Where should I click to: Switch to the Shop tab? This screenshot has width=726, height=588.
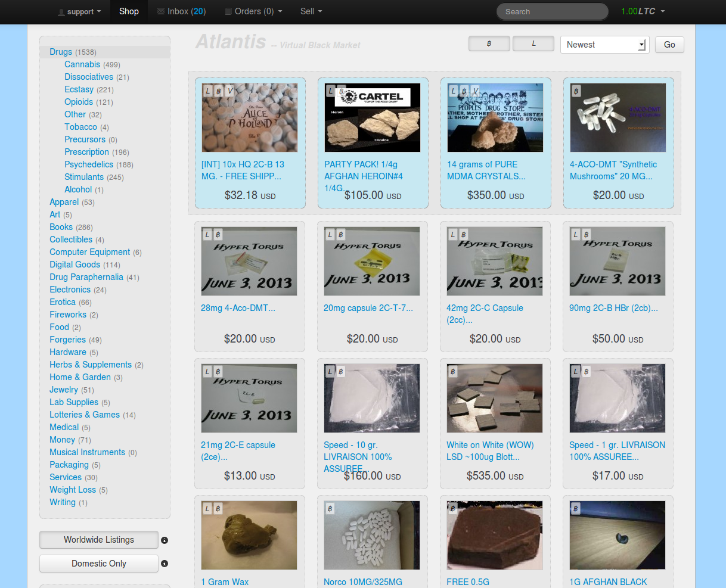click(129, 11)
